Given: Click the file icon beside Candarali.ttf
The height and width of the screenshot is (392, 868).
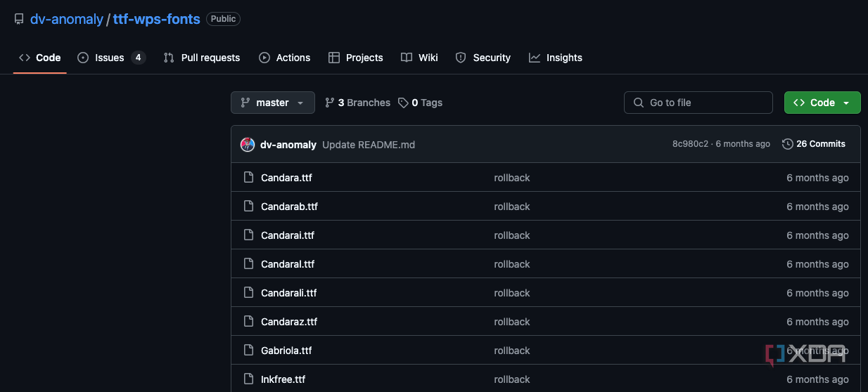Looking at the screenshot, I should click(x=248, y=292).
